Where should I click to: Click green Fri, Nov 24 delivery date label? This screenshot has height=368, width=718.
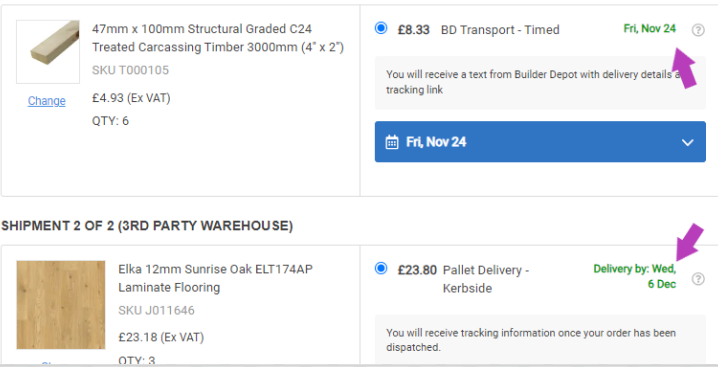[x=650, y=28]
